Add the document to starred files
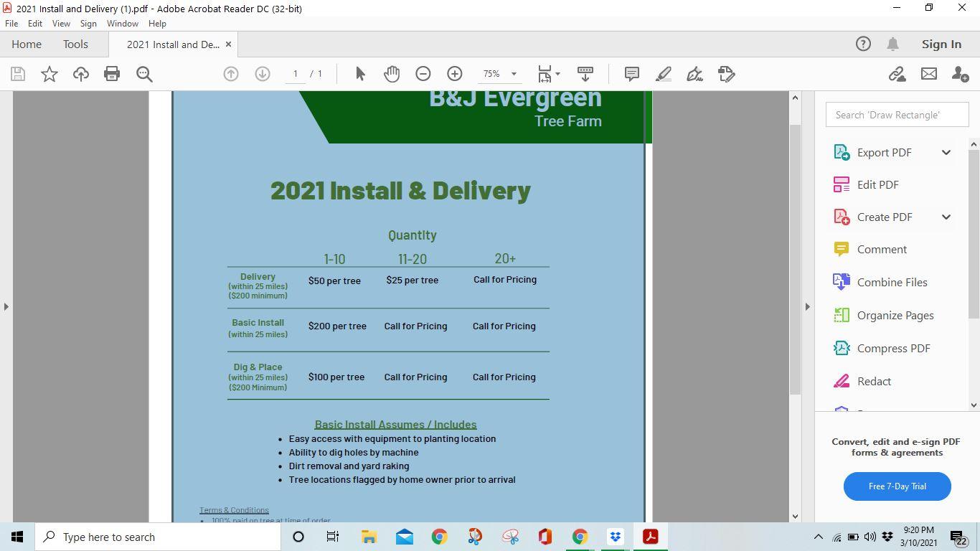980x551 pixels. 50,74
